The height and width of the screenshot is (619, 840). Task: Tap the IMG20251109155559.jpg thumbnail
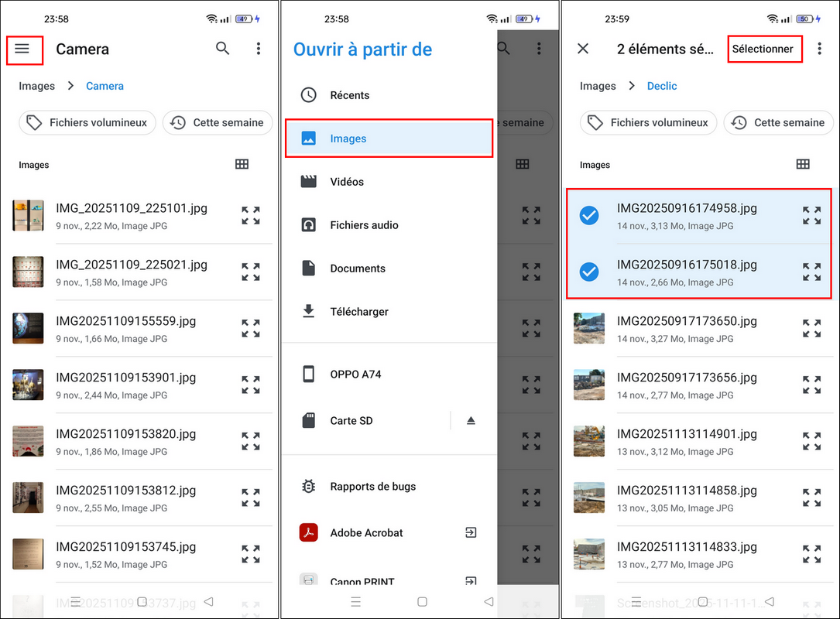29,328
